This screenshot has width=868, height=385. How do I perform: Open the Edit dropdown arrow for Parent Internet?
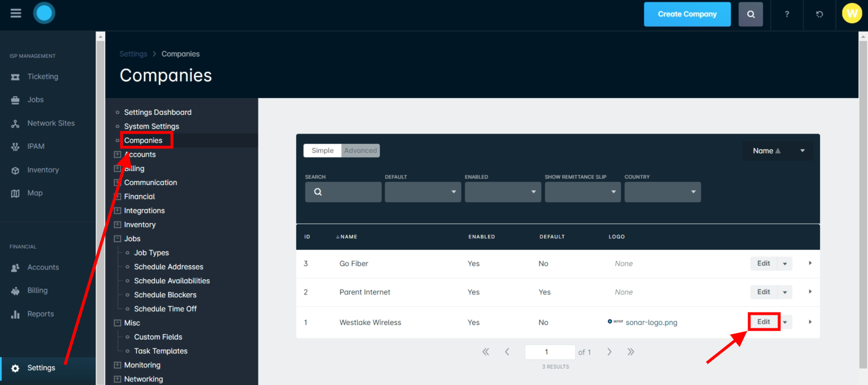(785, 292)
